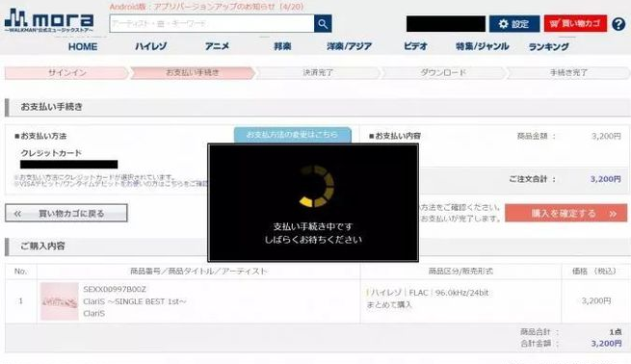Viewport: 631px width, 364px height.
Task: Select the ダウンロード step
Action: [x=443, y=73]
